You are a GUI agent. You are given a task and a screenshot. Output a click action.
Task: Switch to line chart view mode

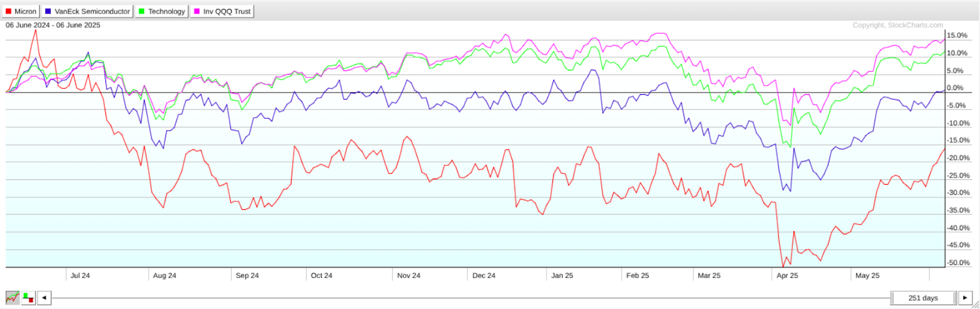(12, 298)
